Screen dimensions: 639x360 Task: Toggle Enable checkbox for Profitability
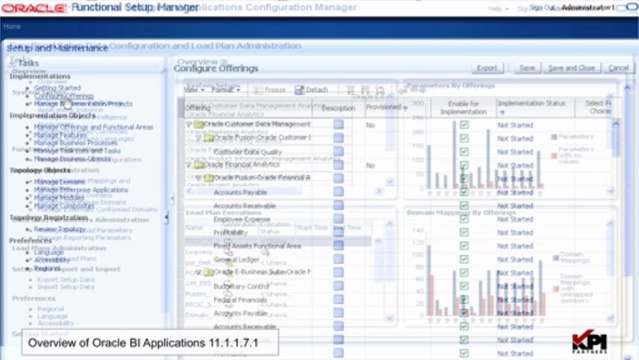click(x=464, y=232)
